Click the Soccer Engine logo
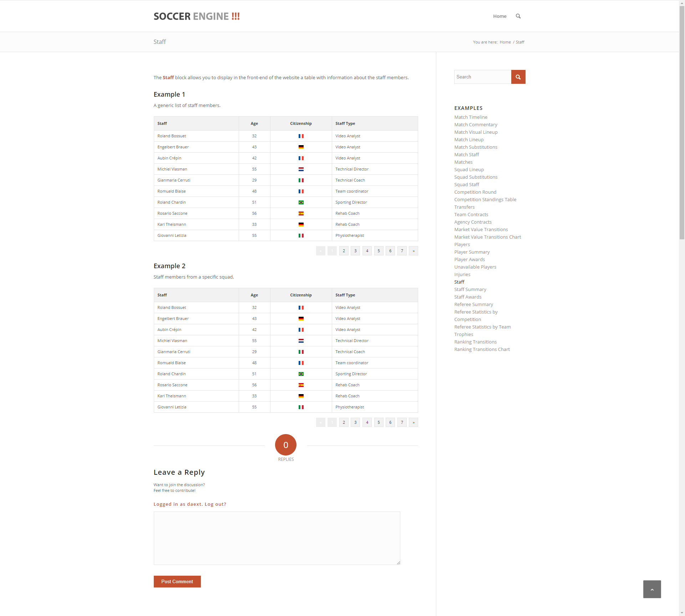The width and height of the screenshot is (685, 616). click(x=197, y=16)
